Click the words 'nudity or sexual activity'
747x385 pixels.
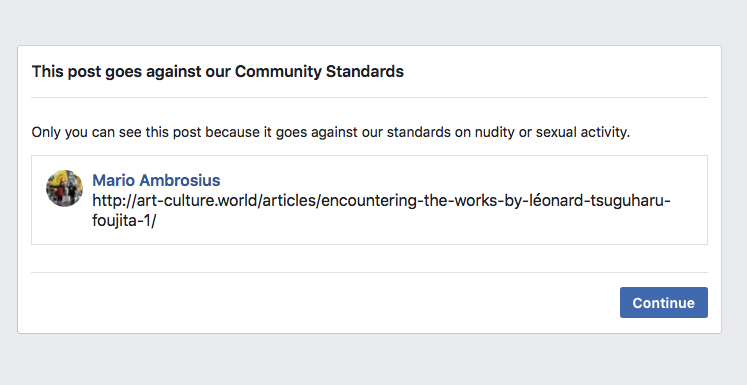click(x=552, y=132)
